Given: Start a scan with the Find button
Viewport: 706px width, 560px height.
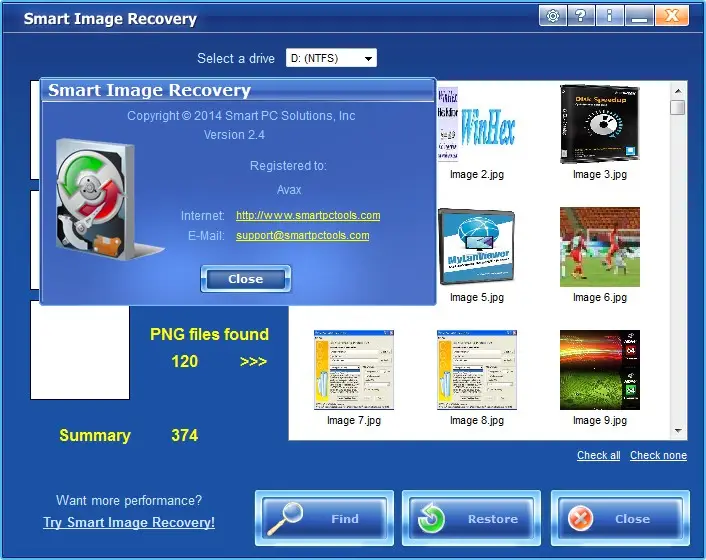Looking at the screenshot, I should (x=324, y=518).
